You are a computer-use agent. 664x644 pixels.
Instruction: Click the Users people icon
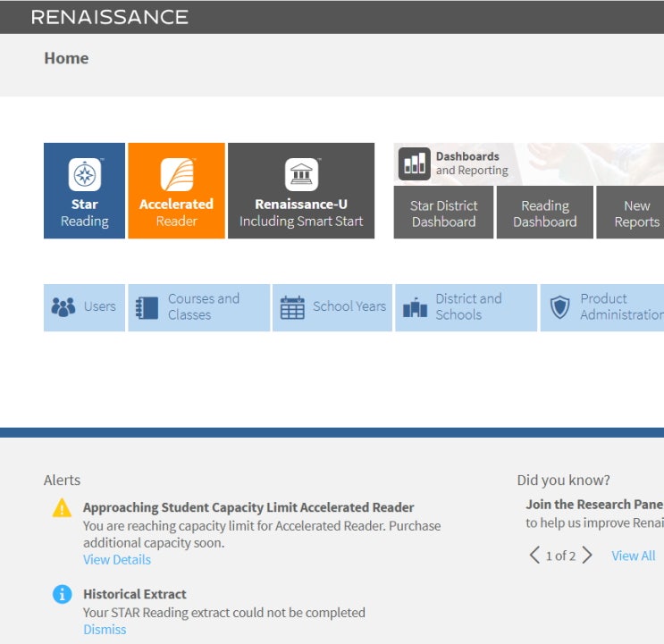63,307
